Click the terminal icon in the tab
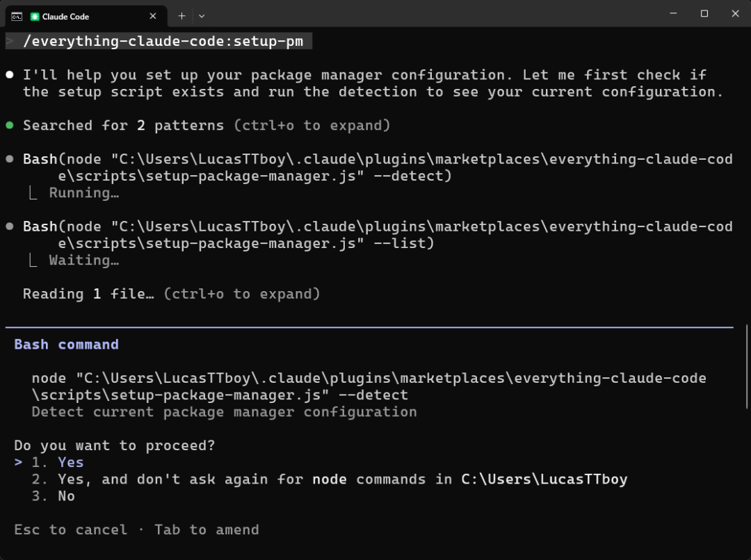The height and width of the screenshot is (560, 751). pos(17,16)
